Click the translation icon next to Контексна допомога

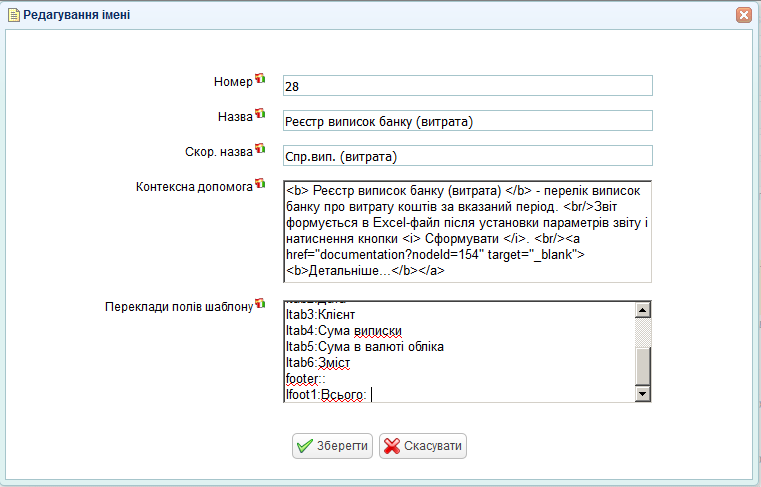pyautogui.click(x=260, y=183)
